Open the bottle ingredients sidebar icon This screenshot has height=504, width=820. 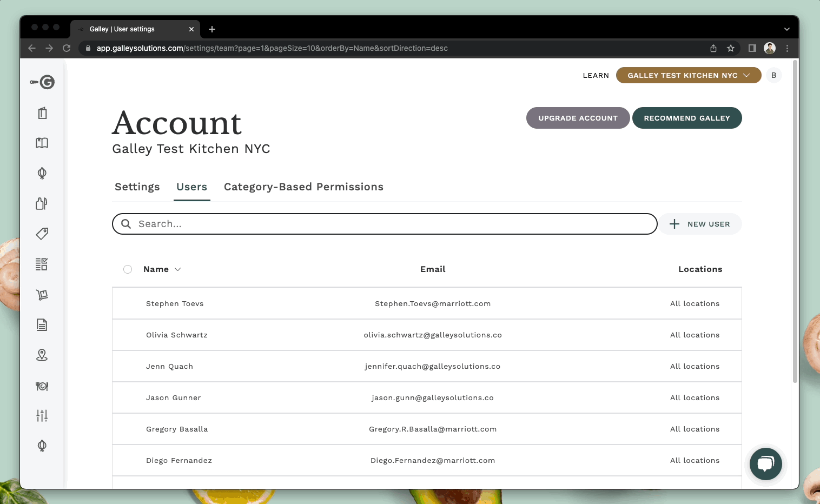[42, 203]
